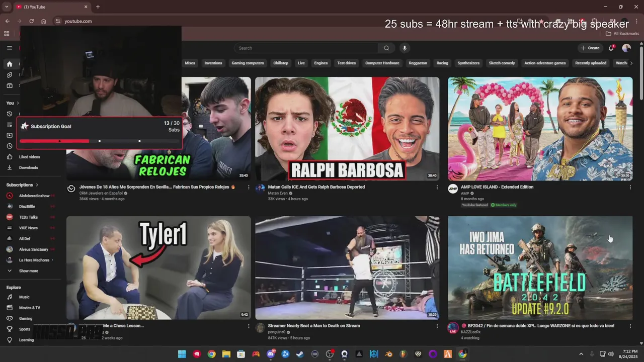This screenshot has height=362, width=644.
Task: Open File Explorer from the taskbar
Action: click(x=226, y=354)
